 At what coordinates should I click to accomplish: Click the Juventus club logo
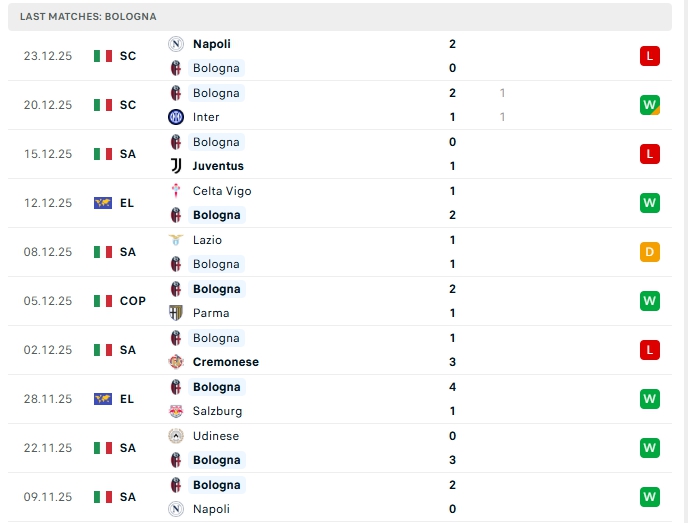(x=176, y=166)
